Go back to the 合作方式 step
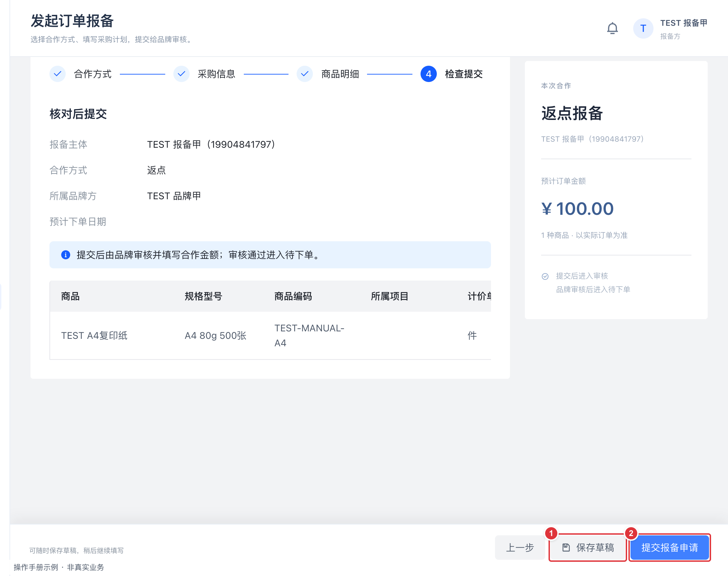Screen dimensions: 728x576 (x=93, y=74)
